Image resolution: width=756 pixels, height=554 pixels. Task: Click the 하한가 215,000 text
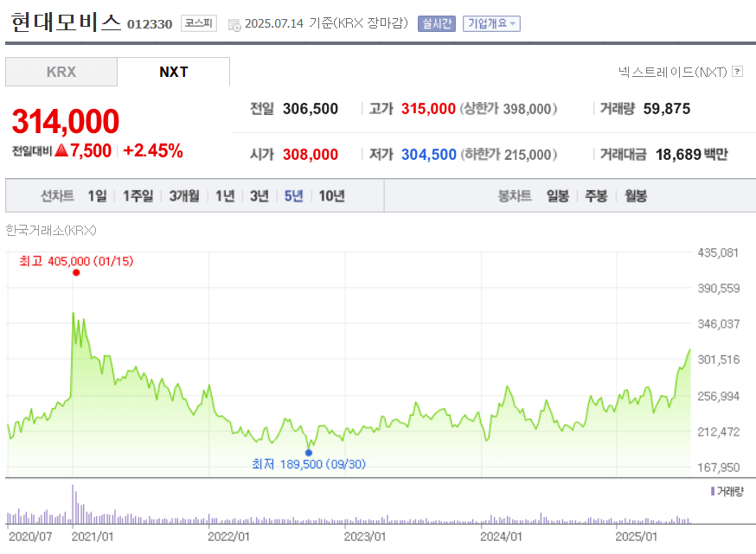(x=509, y=155)
